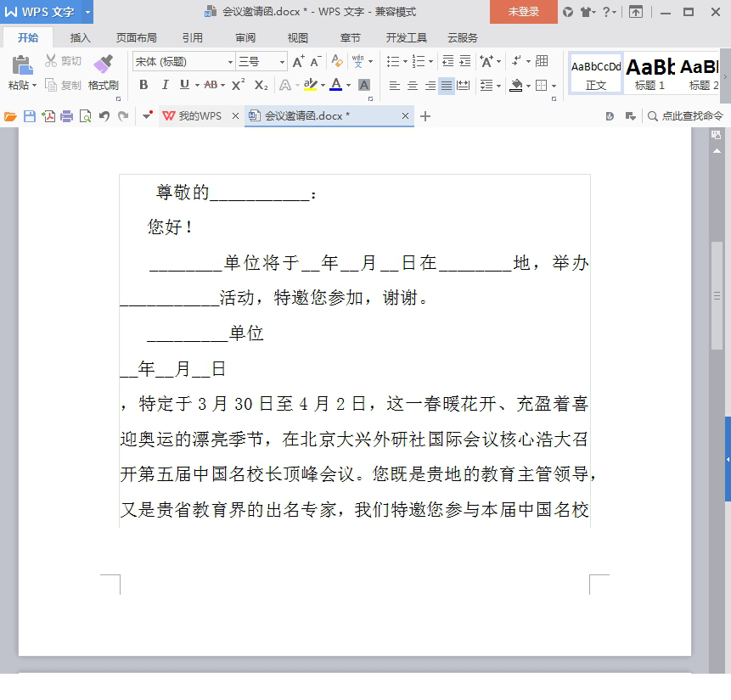Toggle strikethrough AB formatting
Viewport: 731px width, 700px height.
(211, 85)
